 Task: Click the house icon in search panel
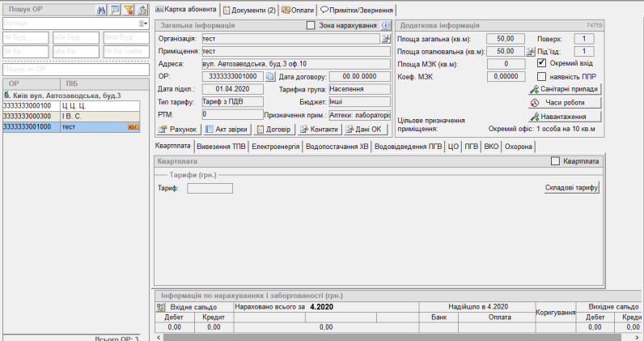pyautogui.click(x=142, y=10)
